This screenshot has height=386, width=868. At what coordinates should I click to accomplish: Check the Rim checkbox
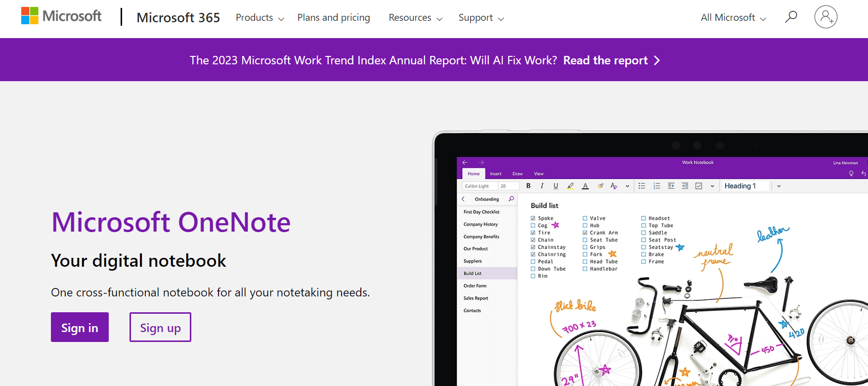(533, 276)
